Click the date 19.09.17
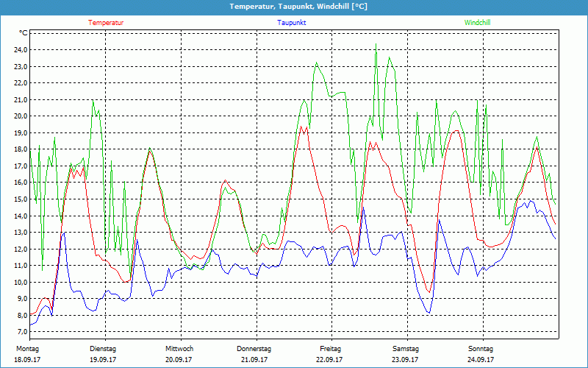 click(x=103, y=360)
